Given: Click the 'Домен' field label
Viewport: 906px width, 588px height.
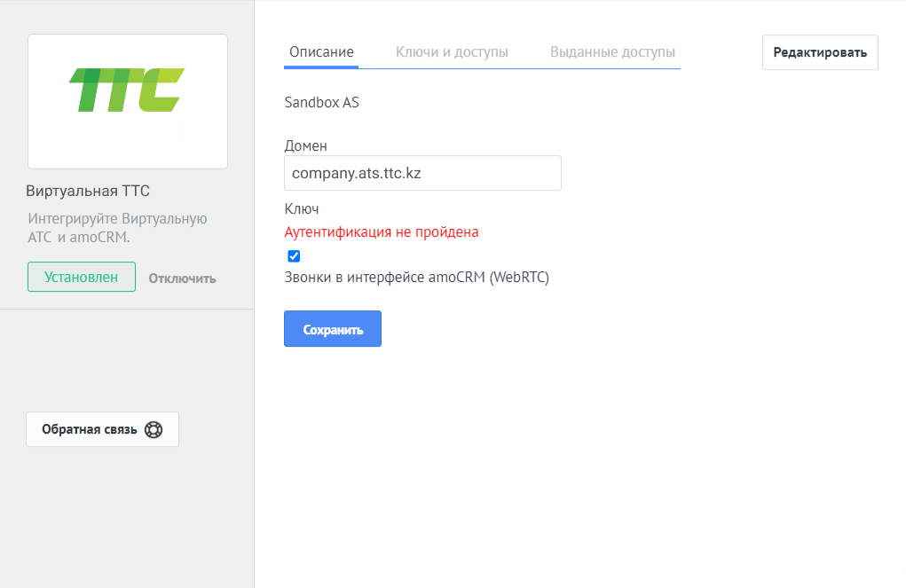Looking at the screenshot, I should click(x=305, y=146).
